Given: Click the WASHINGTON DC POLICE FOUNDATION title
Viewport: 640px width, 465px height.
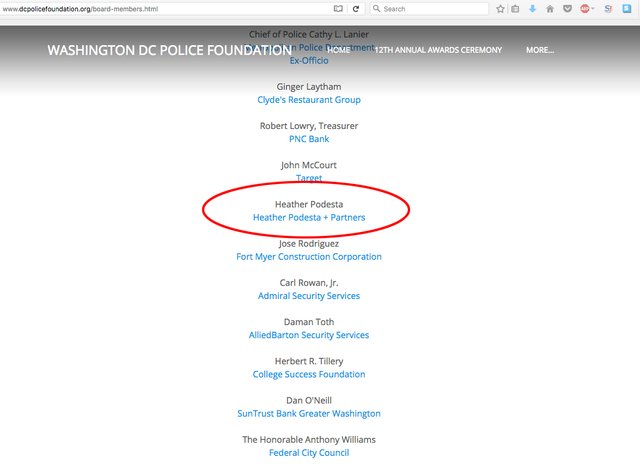Looking at the screenshot, I should pyautogui.click(x=169, y=50).
